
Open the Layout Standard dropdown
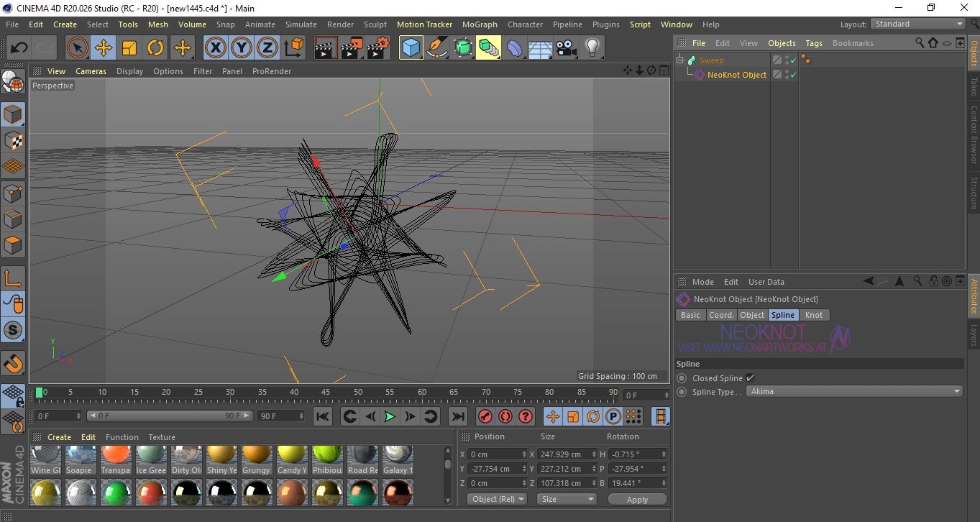click(x=918, y=24)
